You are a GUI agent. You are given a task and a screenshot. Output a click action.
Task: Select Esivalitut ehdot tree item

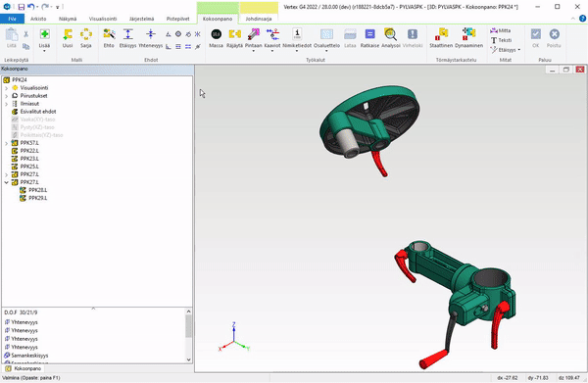tap(34, 112)
